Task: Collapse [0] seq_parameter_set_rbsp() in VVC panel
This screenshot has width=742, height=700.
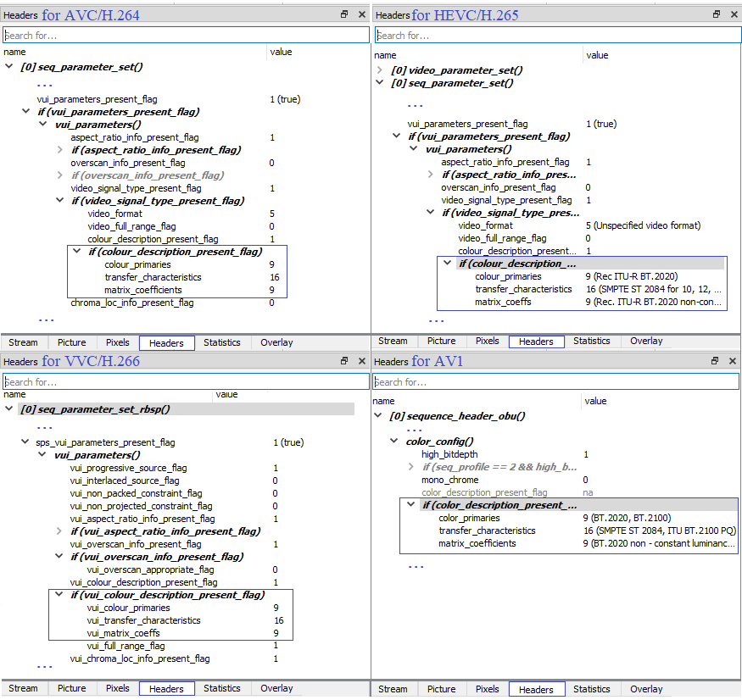Action: pos(9,408)
